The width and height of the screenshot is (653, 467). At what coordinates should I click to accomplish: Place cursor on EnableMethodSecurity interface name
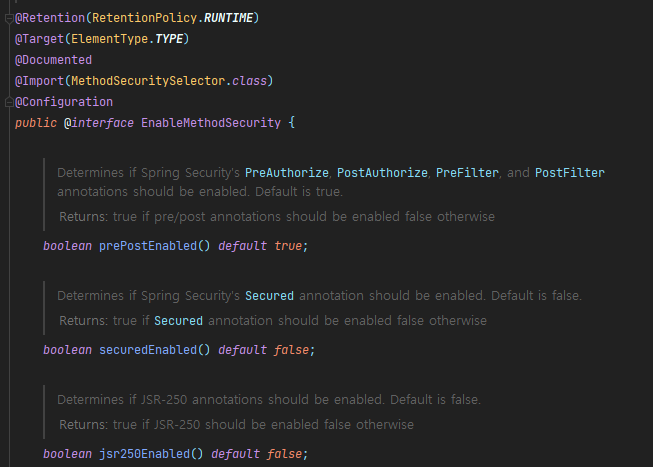[x=211, y=123]
